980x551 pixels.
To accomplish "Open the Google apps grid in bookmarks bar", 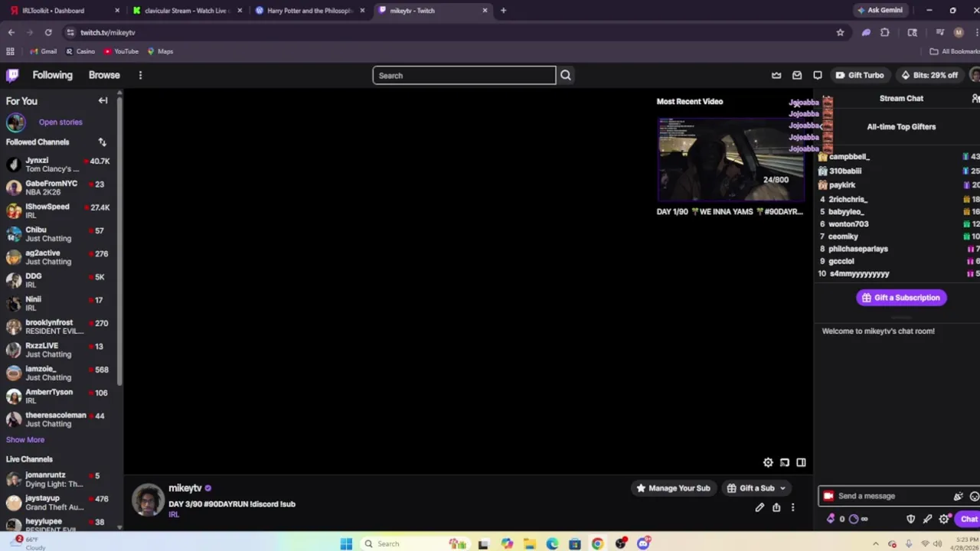I will pos(10,51).
